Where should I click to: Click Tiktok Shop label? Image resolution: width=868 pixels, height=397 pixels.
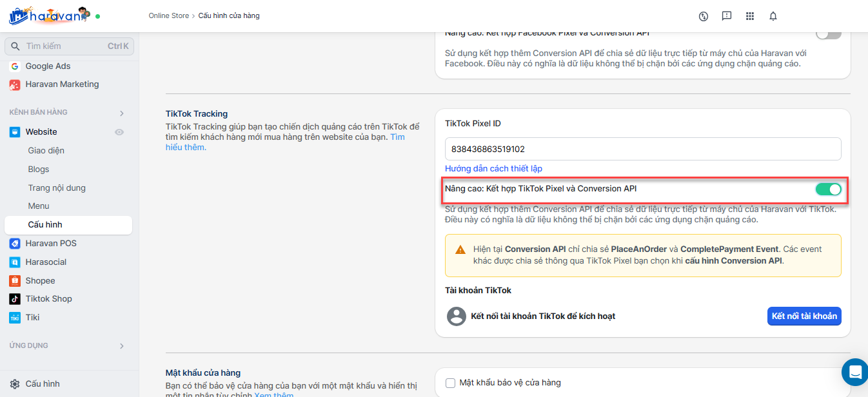pos(49,299)
